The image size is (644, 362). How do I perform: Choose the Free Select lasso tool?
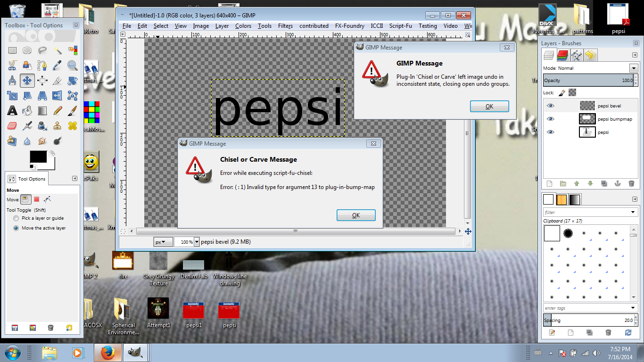coord(42,50)
